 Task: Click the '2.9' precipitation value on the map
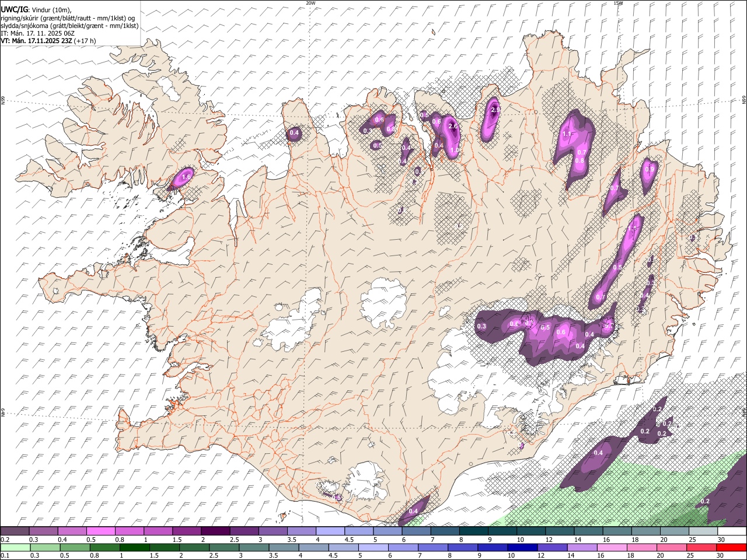pos(495,110)
